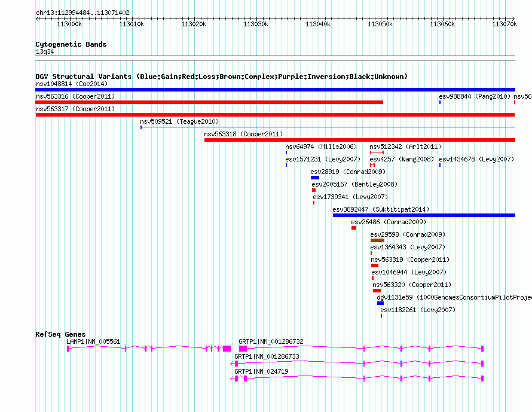This screenshot has height=412, width=532.
Task: Click the nsv512342 (Arlt2011) label
Action: [405, 147]
